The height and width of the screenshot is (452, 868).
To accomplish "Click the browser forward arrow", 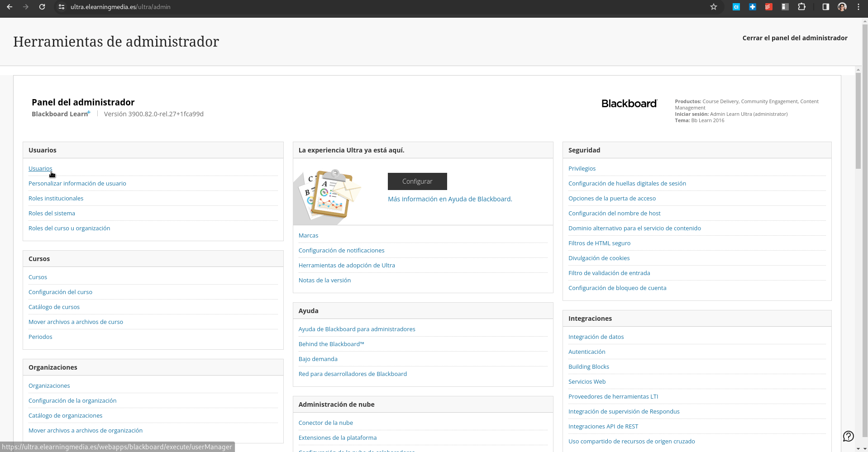I will 26,7.
